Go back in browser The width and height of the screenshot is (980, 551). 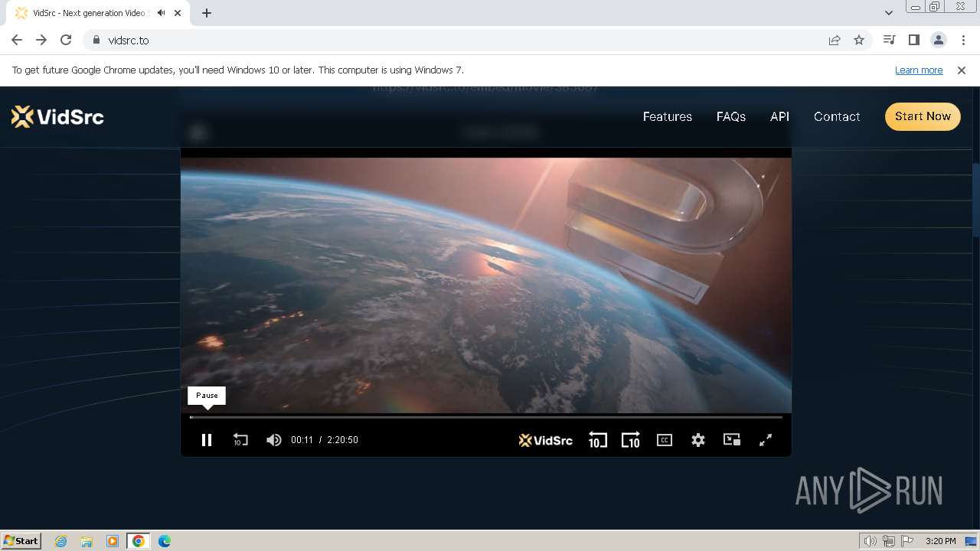17,40
